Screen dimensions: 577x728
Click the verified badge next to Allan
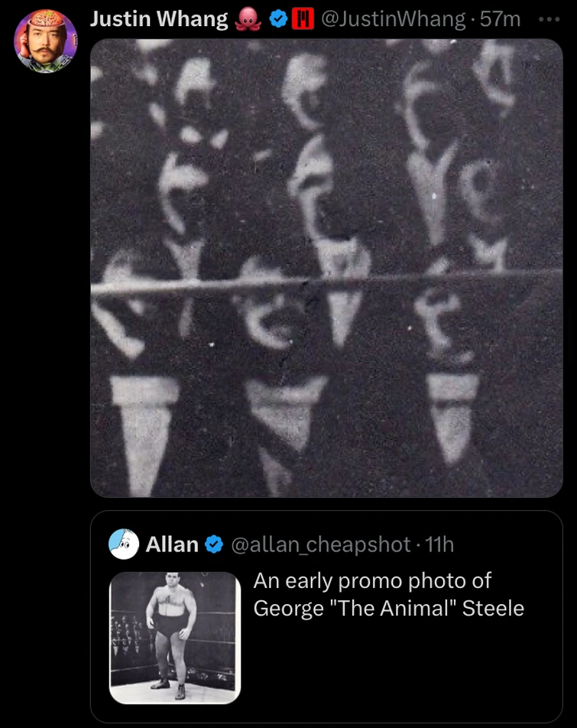point(214,544)
